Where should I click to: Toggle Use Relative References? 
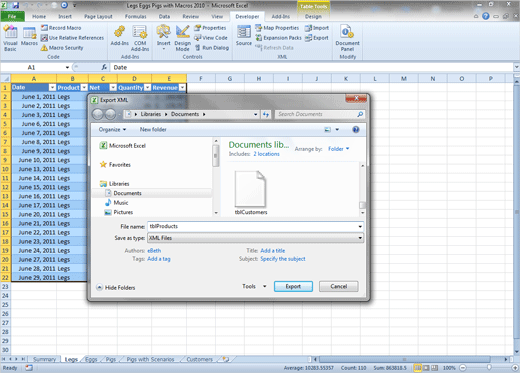pos(72,38)
